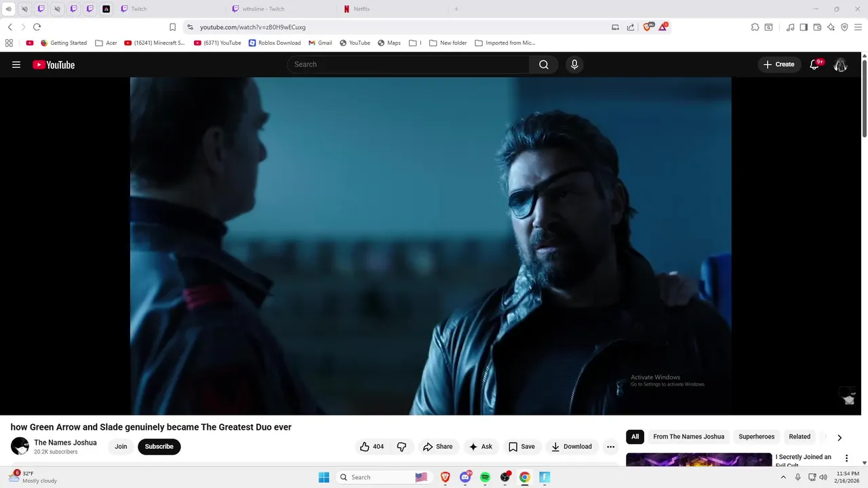The height and width of the screenshot is (488, 868).
Task: Select the first pinned tab playing audio
Action: (8, 9)
